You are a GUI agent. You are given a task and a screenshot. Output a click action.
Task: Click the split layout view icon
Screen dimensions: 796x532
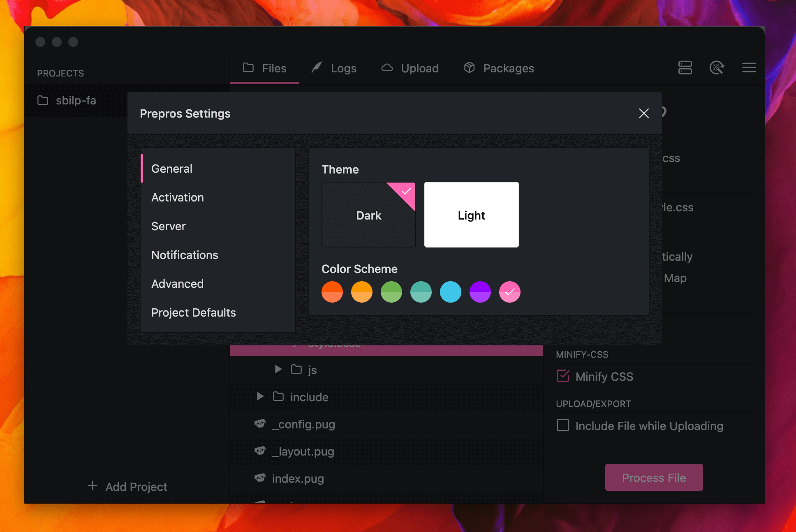(x=685, y=68)
